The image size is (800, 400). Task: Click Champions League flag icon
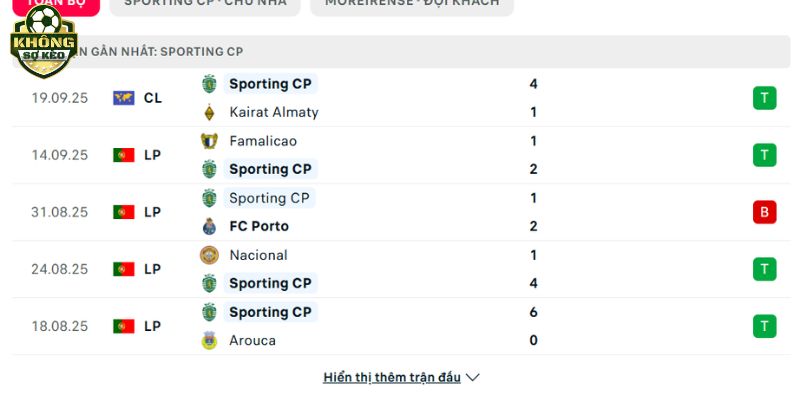(123, 98)
